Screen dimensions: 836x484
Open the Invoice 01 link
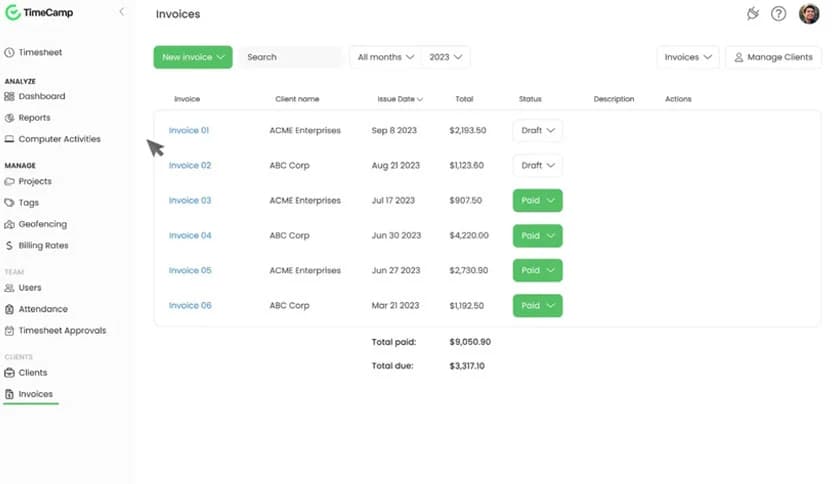pyautogui.click(x=189, y=131)
